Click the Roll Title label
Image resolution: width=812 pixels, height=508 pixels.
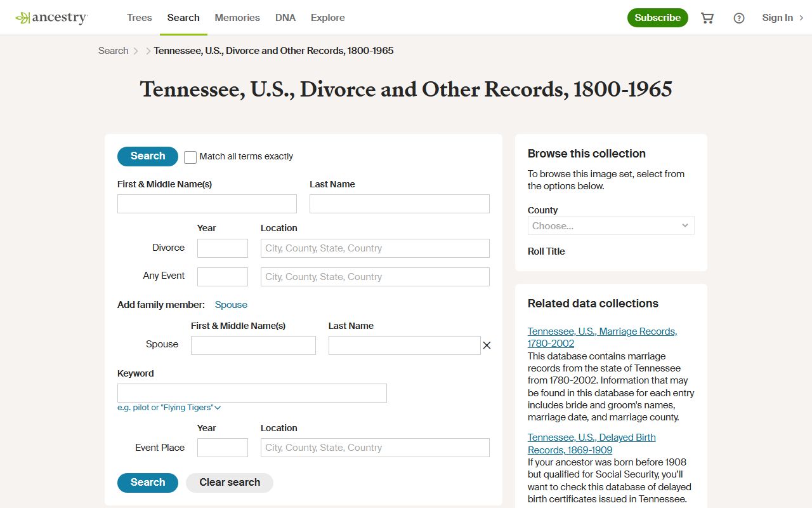(546, 251)
